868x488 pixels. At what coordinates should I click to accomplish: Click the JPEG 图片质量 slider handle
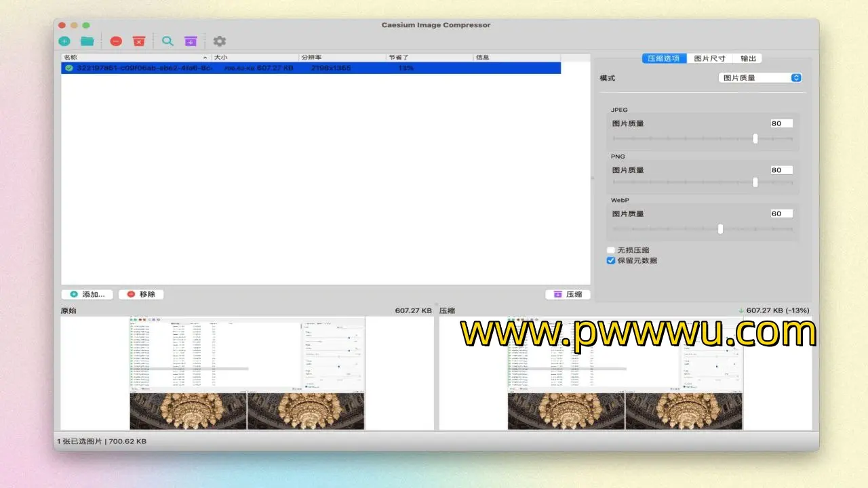755,138
